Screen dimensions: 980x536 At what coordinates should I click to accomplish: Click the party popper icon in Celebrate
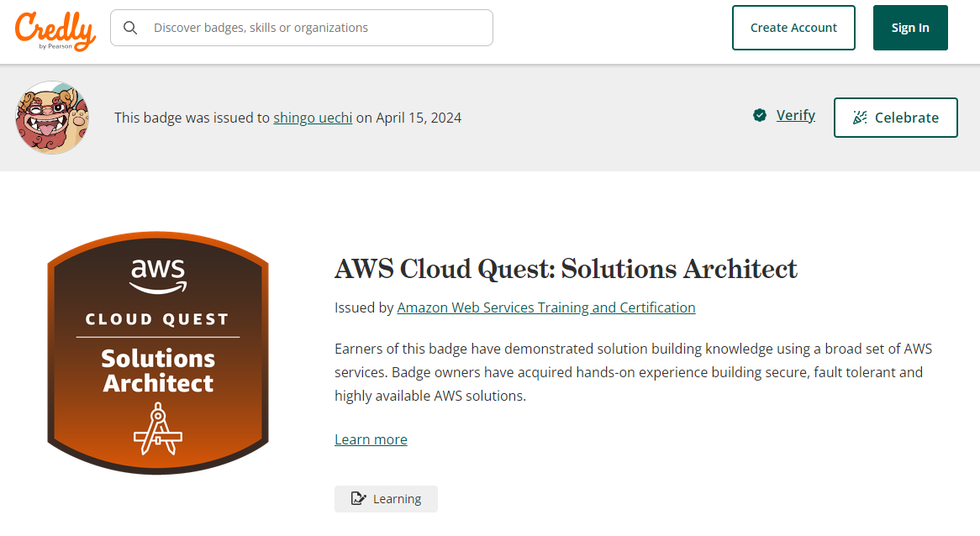tap(860, 118)
